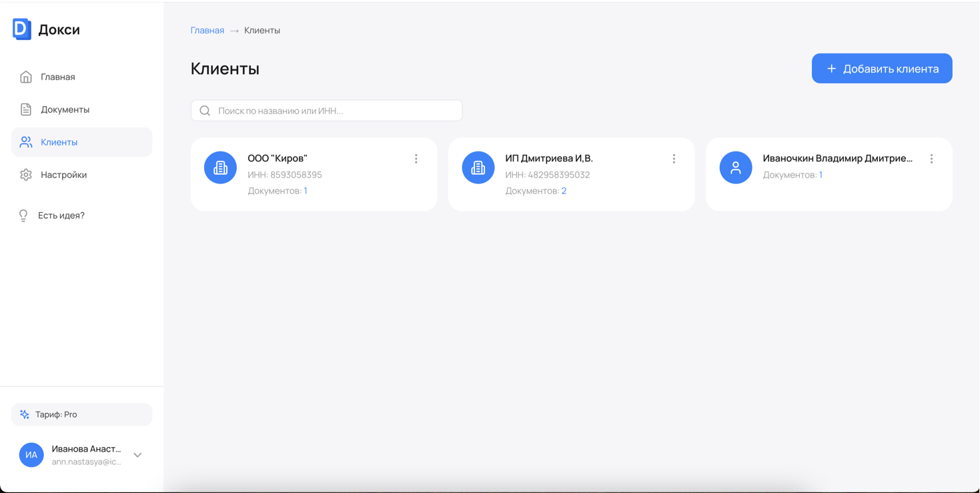Click document count link for ИП Дмитриева

coord(564,191)
